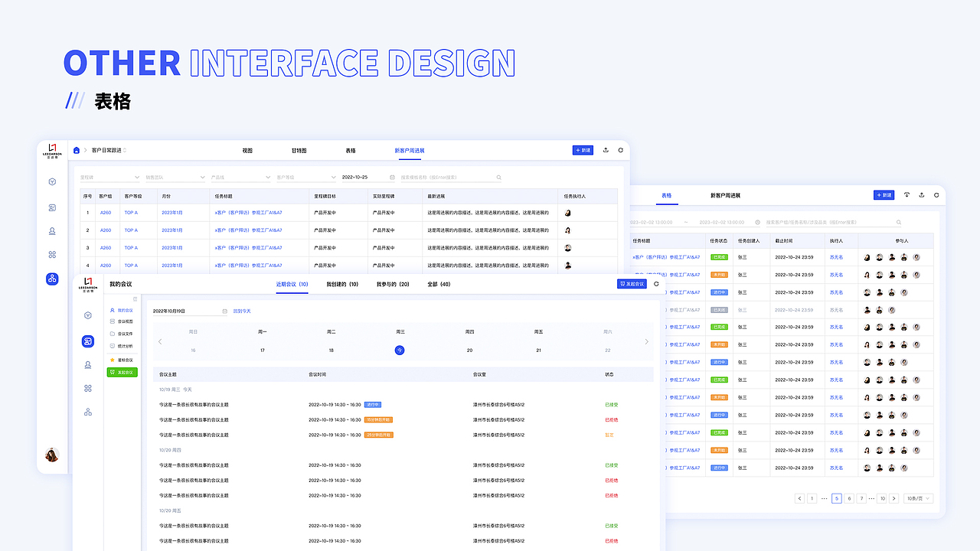Viewport: 980px width, 551px height.
Task: Switch to 甘特图 tab
Action: click(x=299, y=151)
